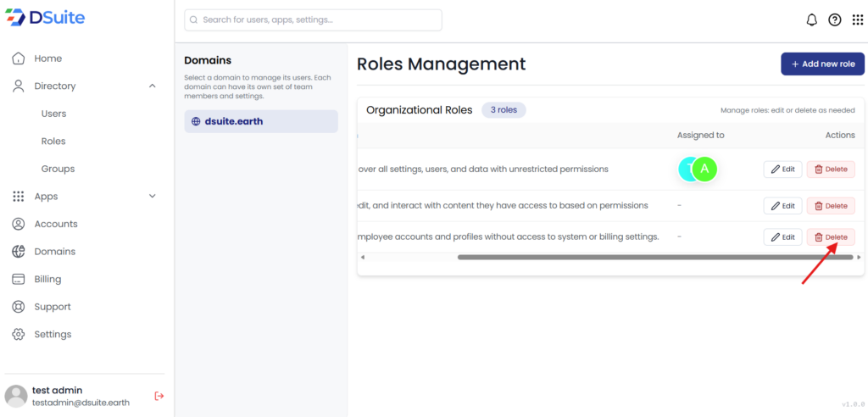Expand the Apps menu chevron
This screenshot has width=868, height=417.
coord(153,197)
